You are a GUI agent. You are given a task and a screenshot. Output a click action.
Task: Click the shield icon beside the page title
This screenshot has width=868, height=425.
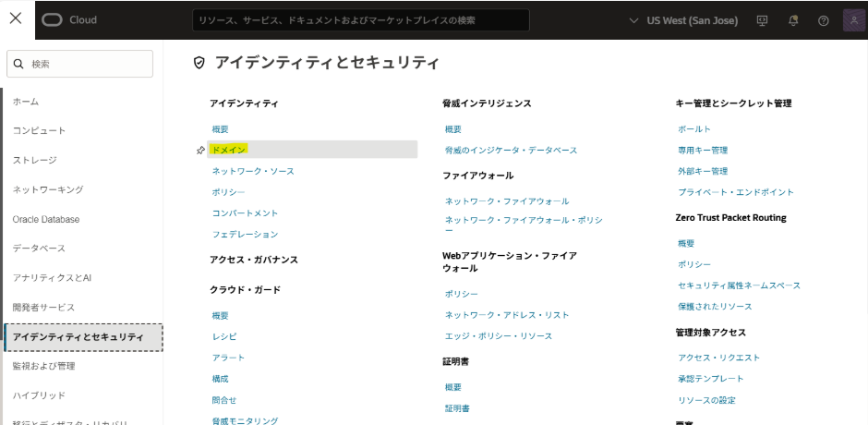199,63
